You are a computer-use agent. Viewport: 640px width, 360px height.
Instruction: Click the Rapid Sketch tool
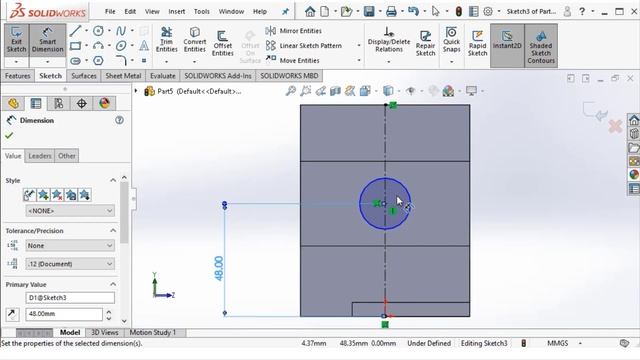pyautogui.click(x=478, y=43)
